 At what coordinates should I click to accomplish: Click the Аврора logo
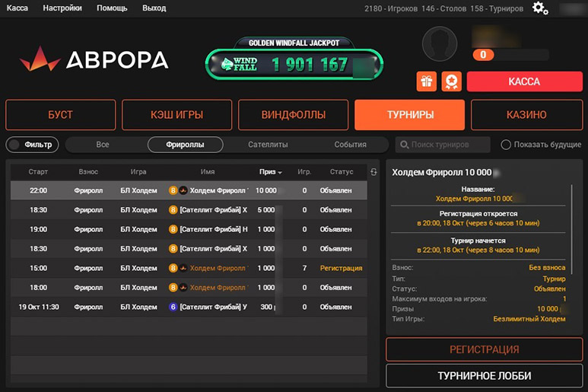94,60
